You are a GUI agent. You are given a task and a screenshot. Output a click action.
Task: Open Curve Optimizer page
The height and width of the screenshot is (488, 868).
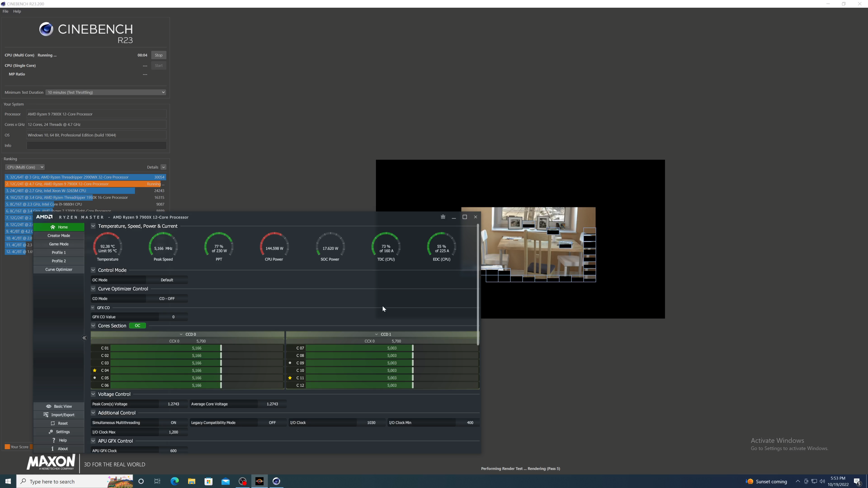[59, 269]
